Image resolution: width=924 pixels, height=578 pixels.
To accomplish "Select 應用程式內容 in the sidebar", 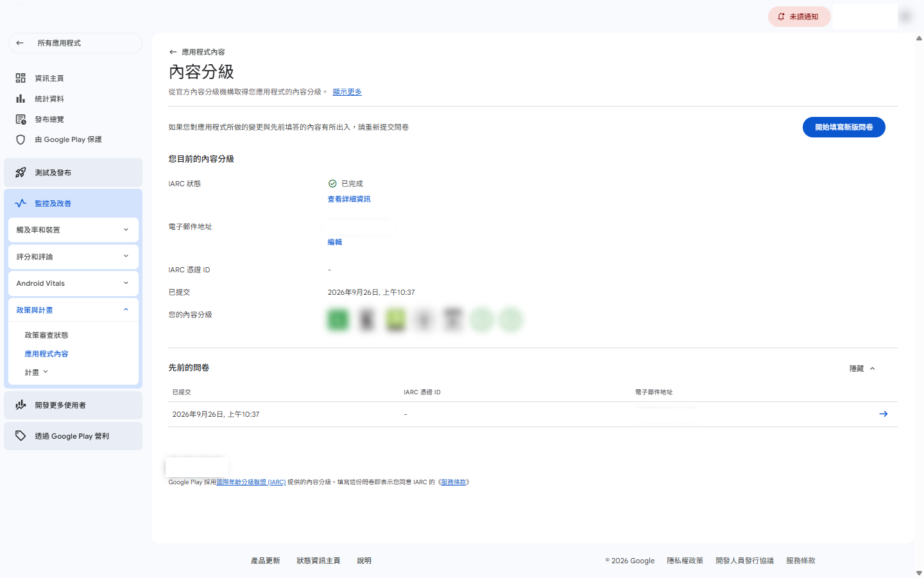I will (46, 354).
